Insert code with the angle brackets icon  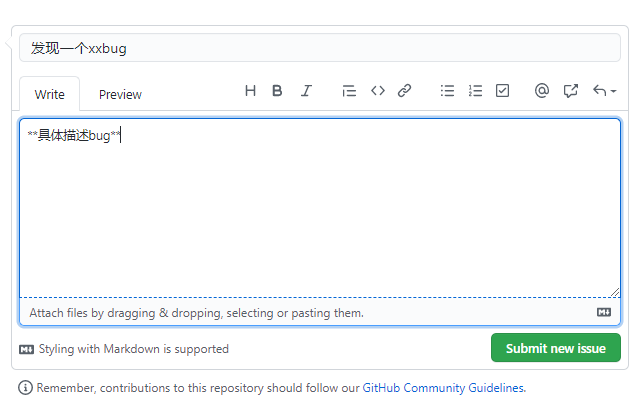click(x=378, y=91)
